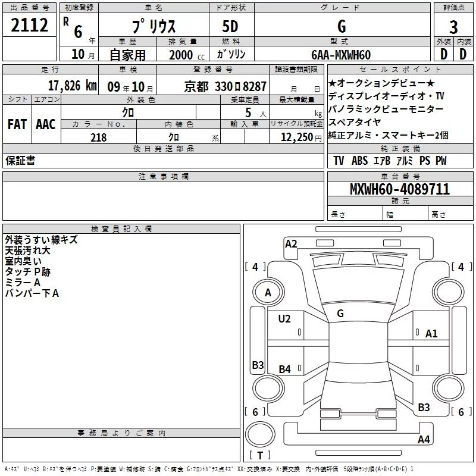
Task: Select the U2 damage mark on diagram
Action: click(x=284, y=319)
